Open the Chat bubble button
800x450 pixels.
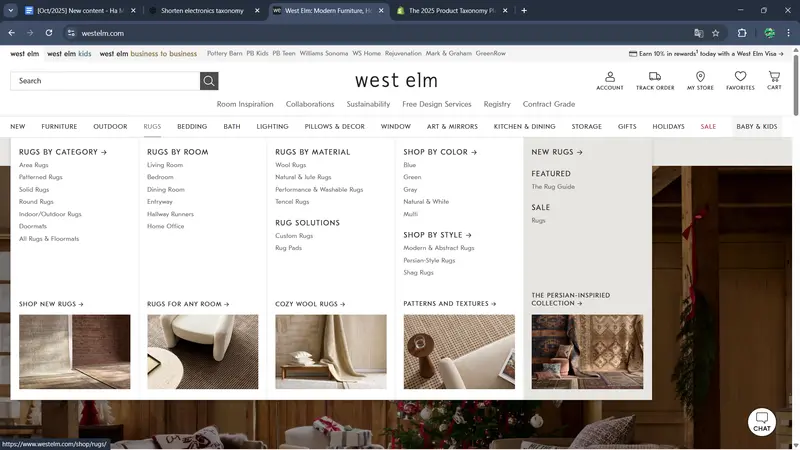(x=762, y=422)
